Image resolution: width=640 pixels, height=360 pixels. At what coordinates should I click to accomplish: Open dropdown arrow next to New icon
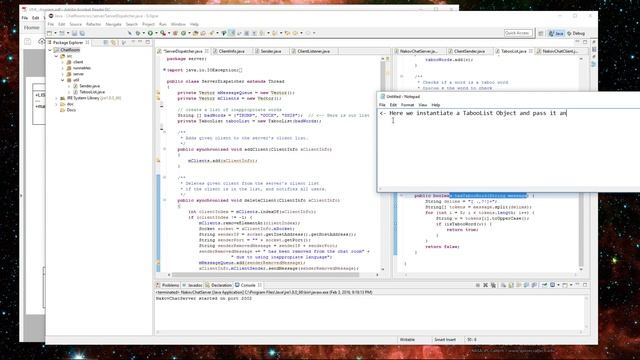pyautogui.click(x=55, y=33)
